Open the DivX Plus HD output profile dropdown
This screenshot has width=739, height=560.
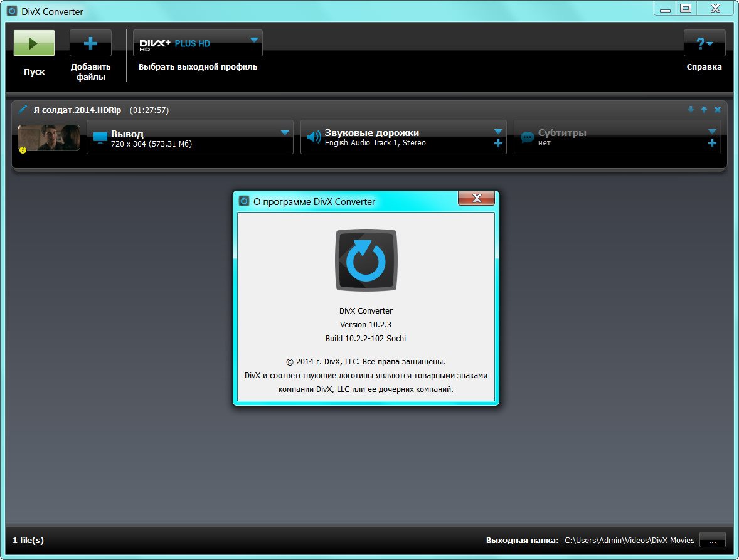coord(253,40)
